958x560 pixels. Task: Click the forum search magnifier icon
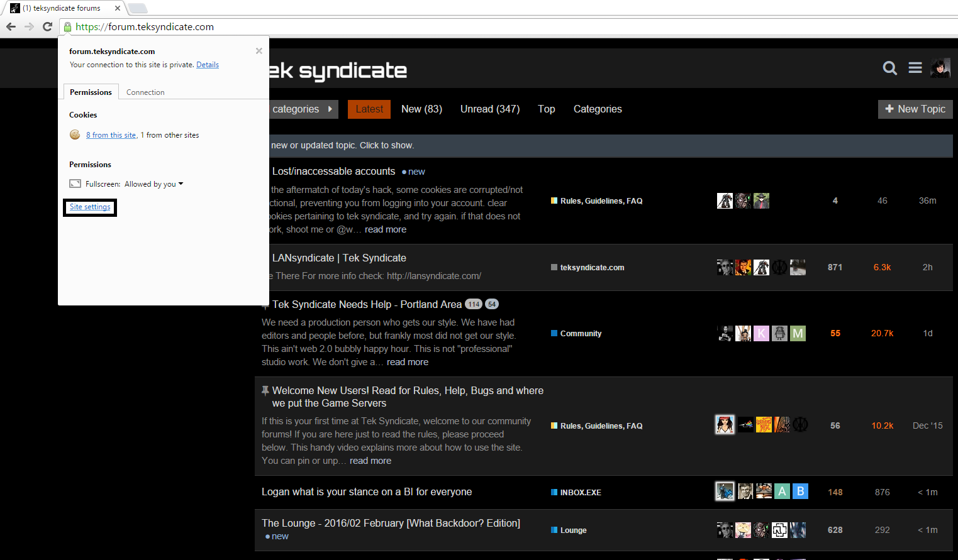(889, 68)
